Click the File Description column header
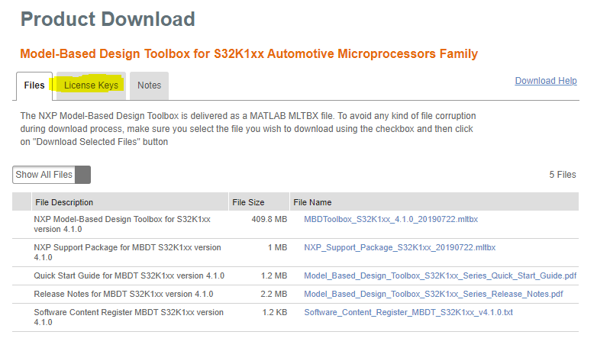This screenshot has height=364, width=610. click(64, 202)
